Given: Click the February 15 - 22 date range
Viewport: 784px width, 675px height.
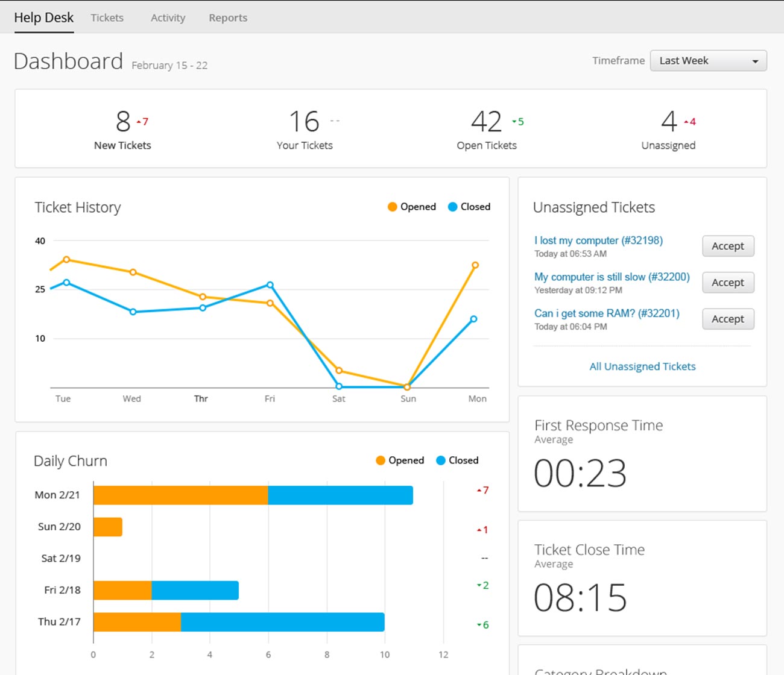Looking at the screenshot, I should [x=169, y=65].
